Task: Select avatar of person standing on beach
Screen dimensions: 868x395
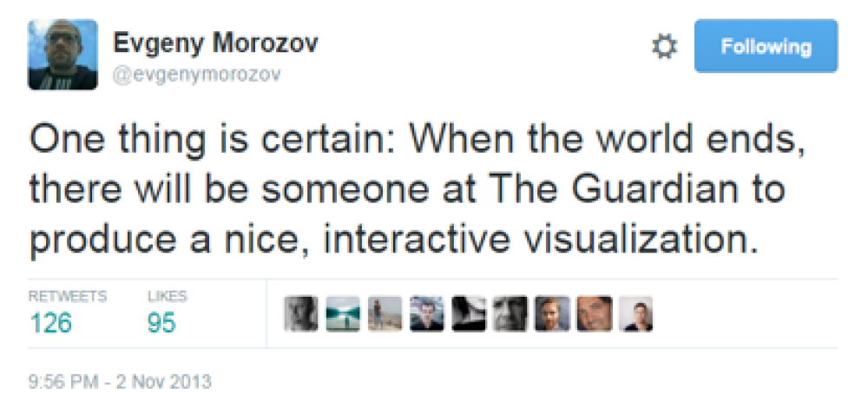Action: point(385,313)
